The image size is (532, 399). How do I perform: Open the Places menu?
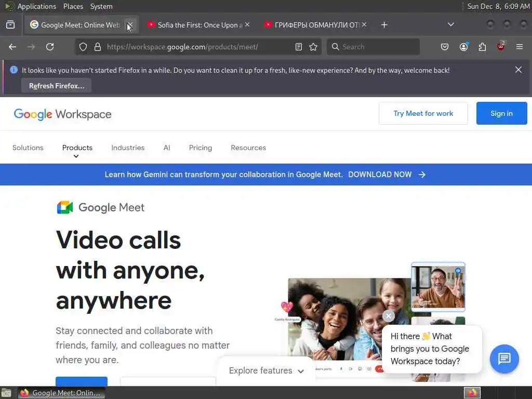(x=73, y=6)
